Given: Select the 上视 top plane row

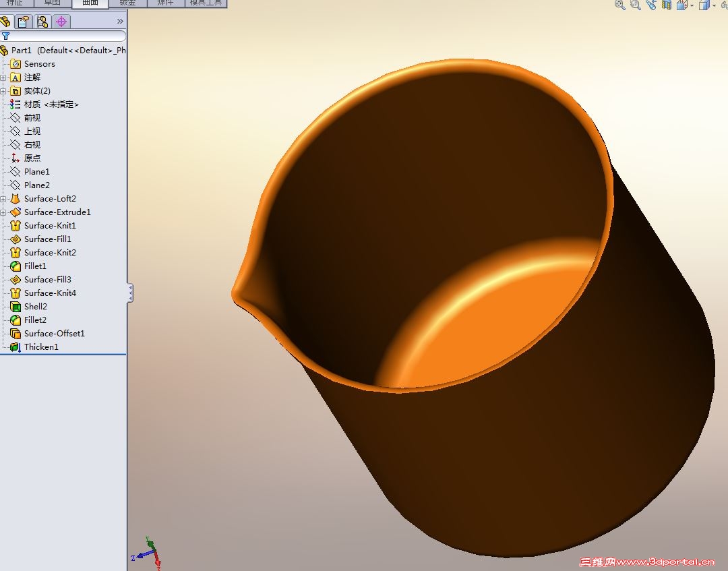Looking at the screenshot, I should [x=26, y=131].
